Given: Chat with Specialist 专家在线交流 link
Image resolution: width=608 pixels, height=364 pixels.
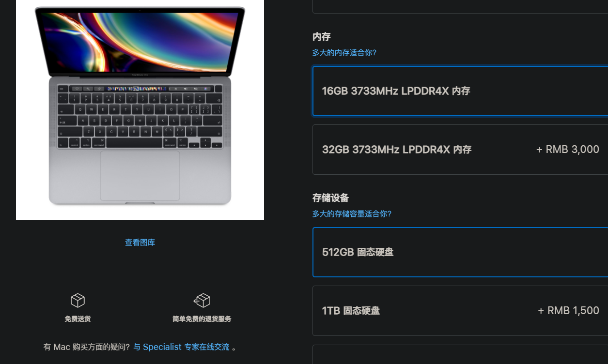Looking at the screenshot, I should coord(181,347).
